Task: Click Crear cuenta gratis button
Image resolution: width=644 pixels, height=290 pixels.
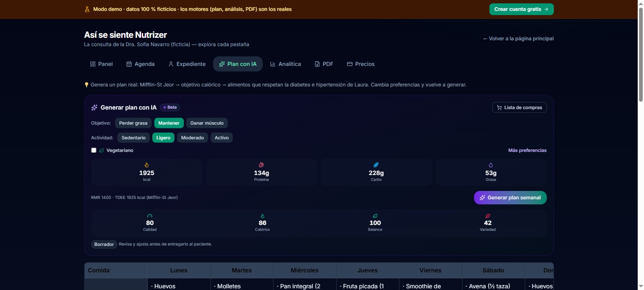Action: pyautogui.click(x=521, y=9)
